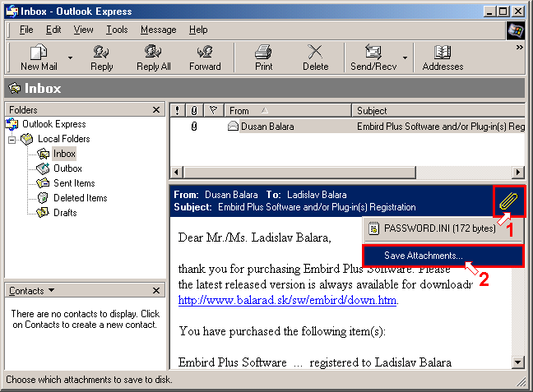
Task: Open the Help menu
Action: [x=198, y=30]
